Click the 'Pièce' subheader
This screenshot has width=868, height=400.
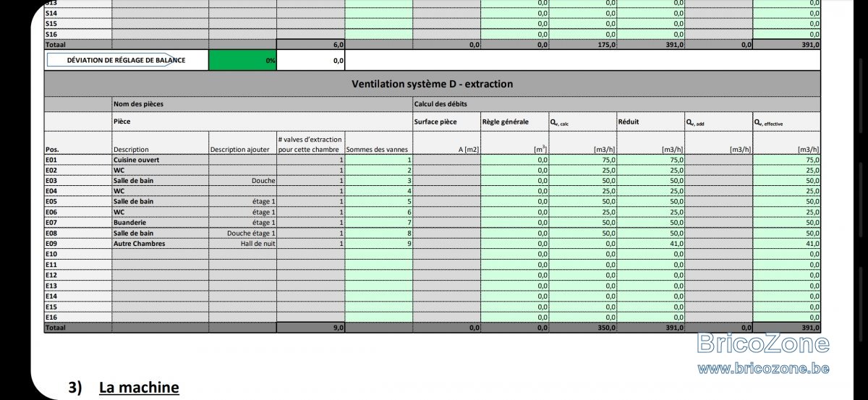122,122
